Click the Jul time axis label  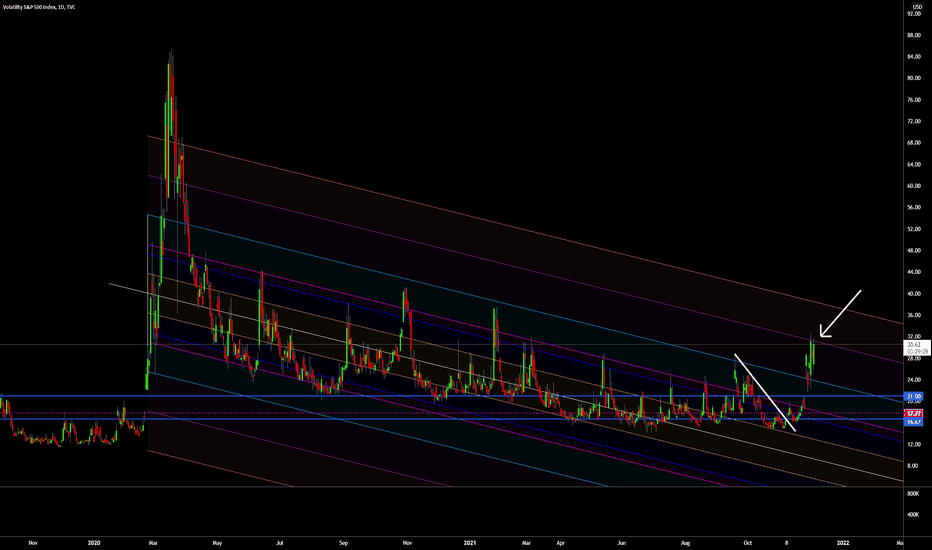coord(279,543)
